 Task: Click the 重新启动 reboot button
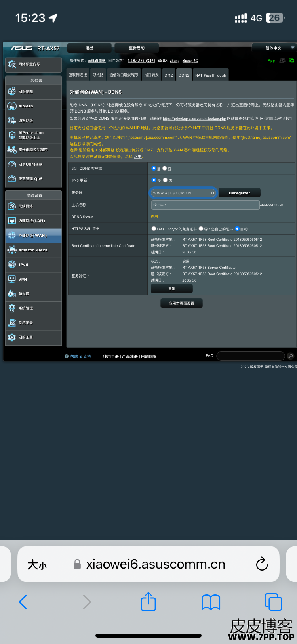tap(137, 48)
